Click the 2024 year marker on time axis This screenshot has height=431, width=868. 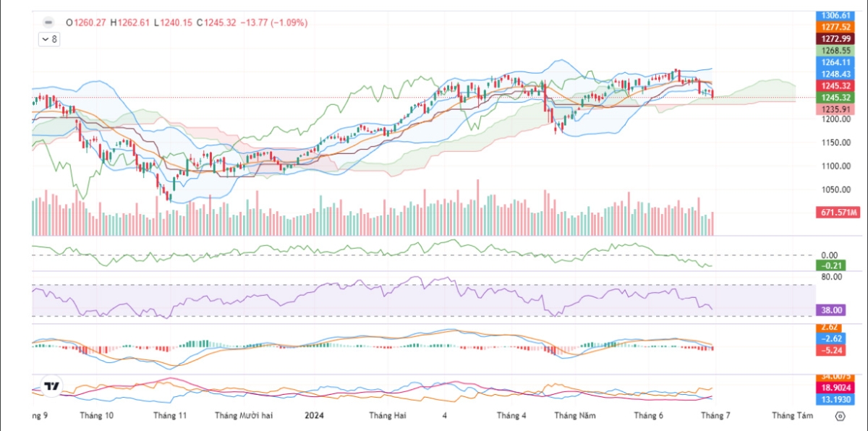[314, 416]
